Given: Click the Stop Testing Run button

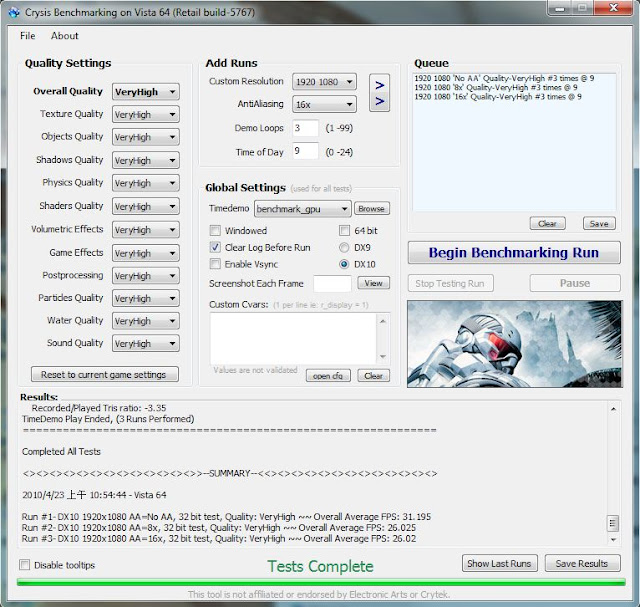Looking at the screenshot, I should point(451,283).
